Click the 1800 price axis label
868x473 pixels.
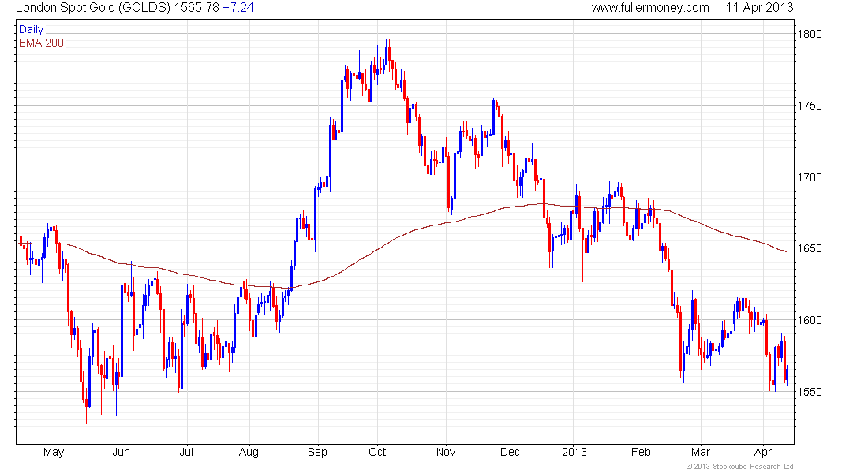810,34
